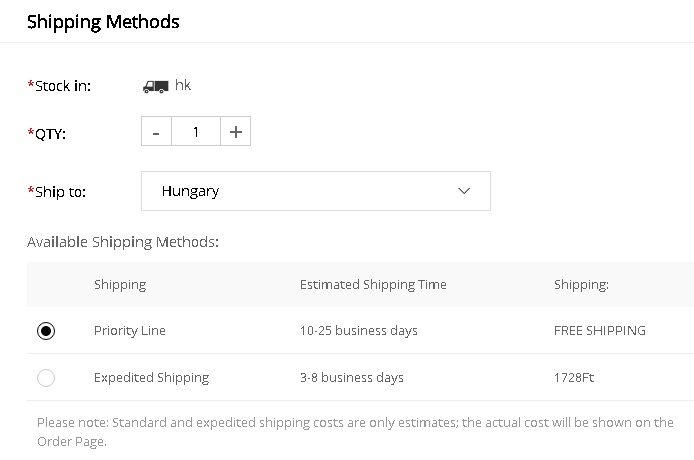Increase quantity with the plus button
The width and height of the screenshot is (694, 460).
(x=235, y=132)
